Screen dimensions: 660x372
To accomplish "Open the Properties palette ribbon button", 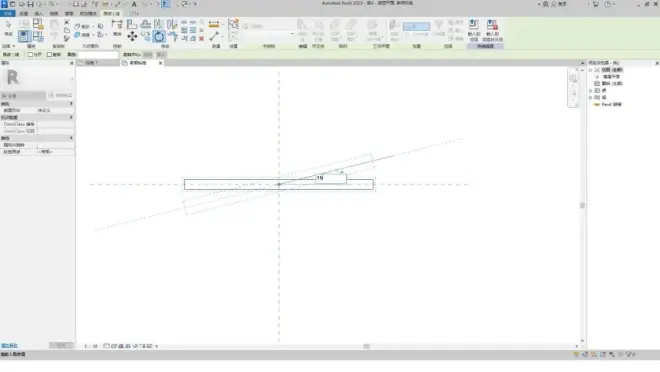I will pyautogui.click(x=24, y=37).
